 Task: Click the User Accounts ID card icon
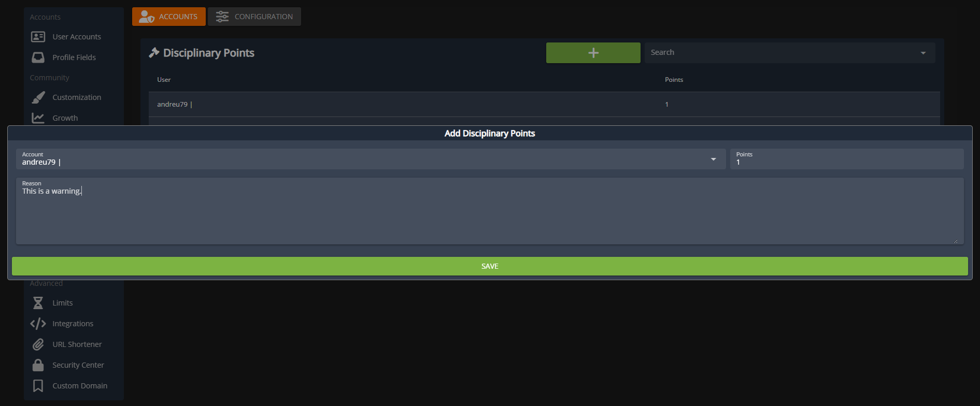point(38,37)
